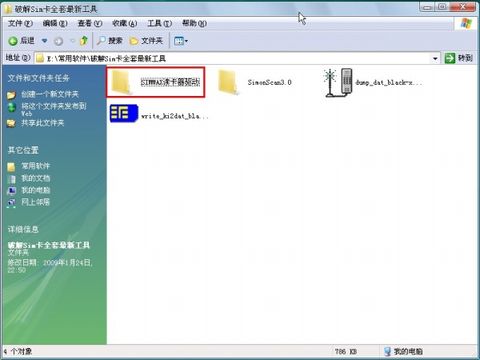Viewport: 480px width, 360px height.
Task: Go up one folder level
Action: pos(84,41)
